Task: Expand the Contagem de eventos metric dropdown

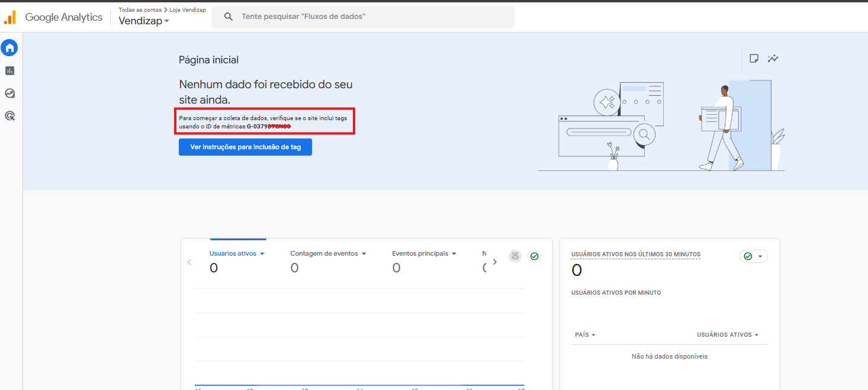Action: click(x=328, y=253)
